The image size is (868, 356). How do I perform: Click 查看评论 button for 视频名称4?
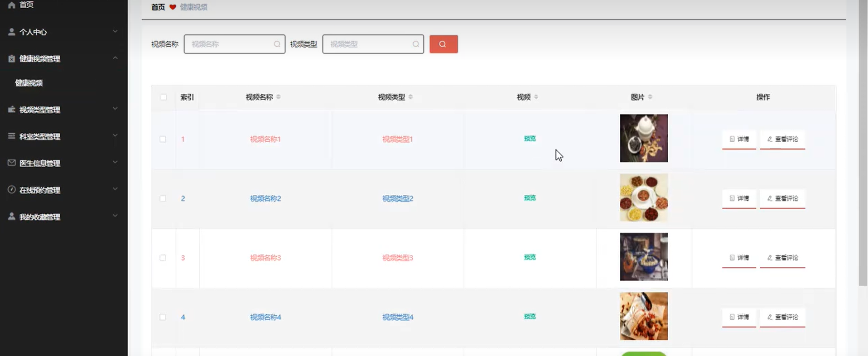(782, 317)
